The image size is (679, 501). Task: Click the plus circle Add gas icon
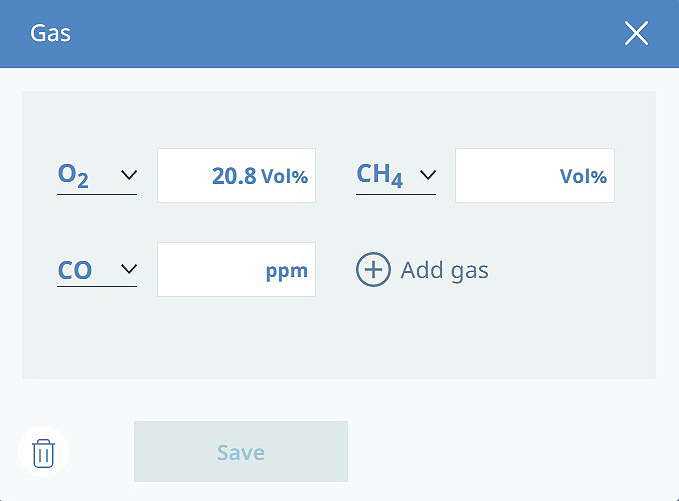[x=373, y=269]
